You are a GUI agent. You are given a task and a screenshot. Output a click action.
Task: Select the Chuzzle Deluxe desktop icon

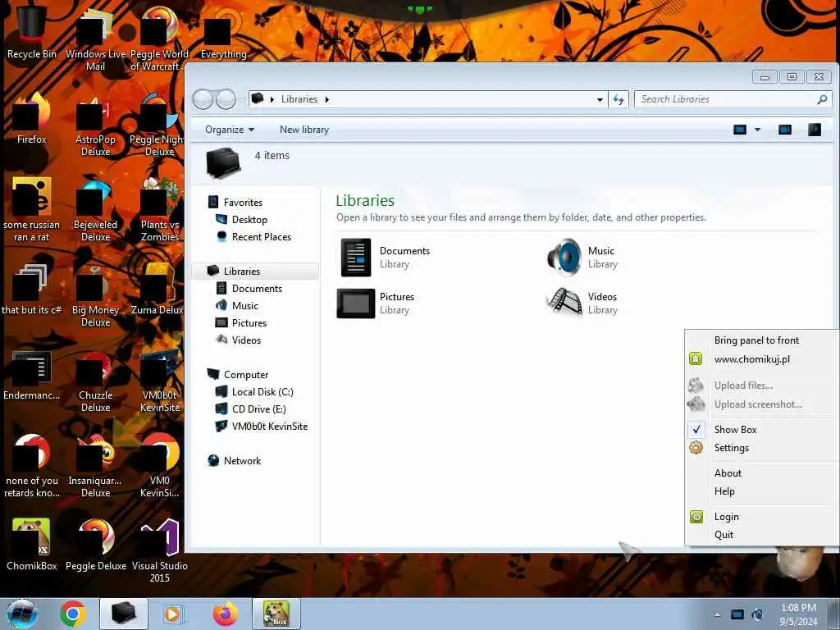click(95, 381)
